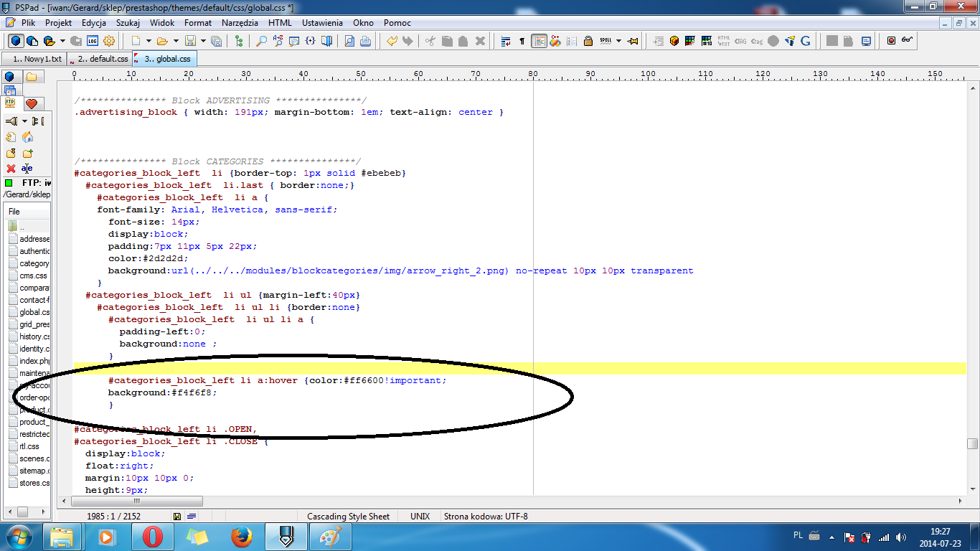Open the Edycja menu
The image size is (980, 551).
coord(94,23)
